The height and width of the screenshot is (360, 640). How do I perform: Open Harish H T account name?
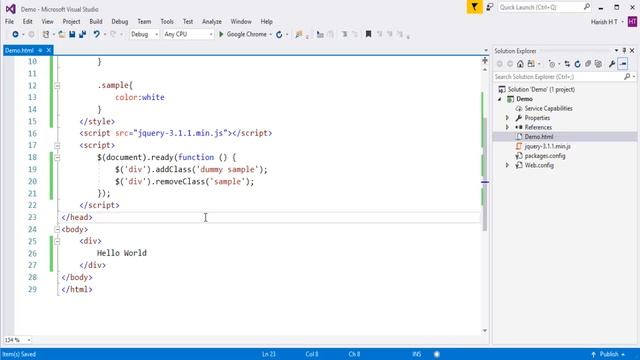pos(604,22)
